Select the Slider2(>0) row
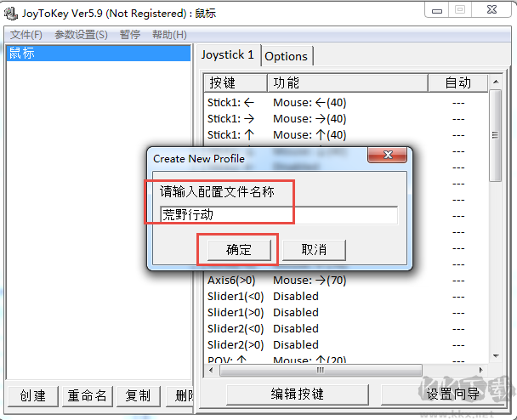 346,345
